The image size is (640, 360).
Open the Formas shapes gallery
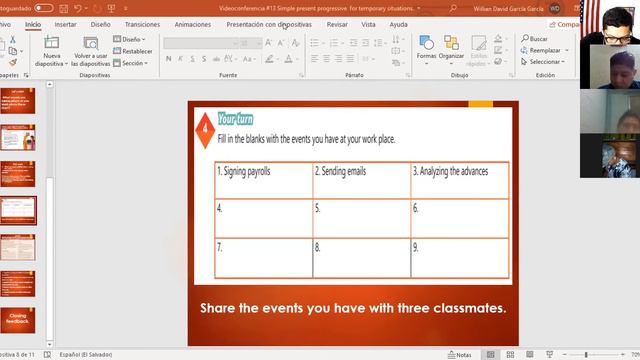pyautogui.click(x=427, y=49)
